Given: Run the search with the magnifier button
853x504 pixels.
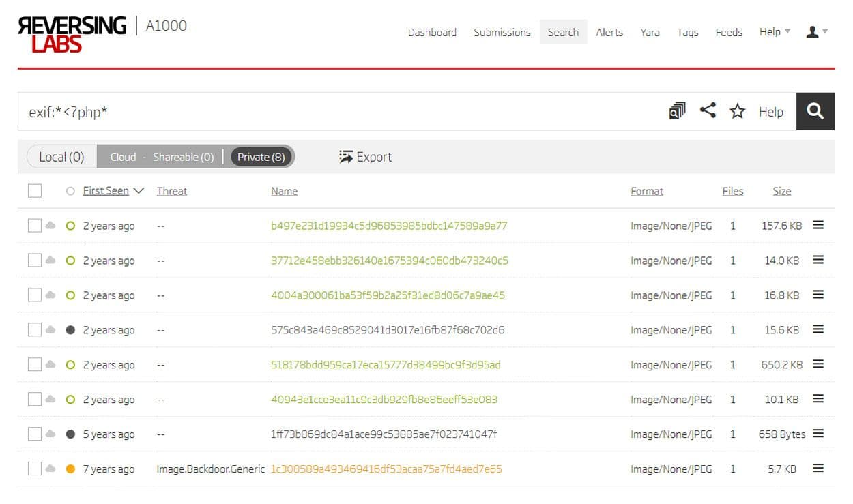Looking at the screenshot, I should pyautogui.click(x=815, y=111).
